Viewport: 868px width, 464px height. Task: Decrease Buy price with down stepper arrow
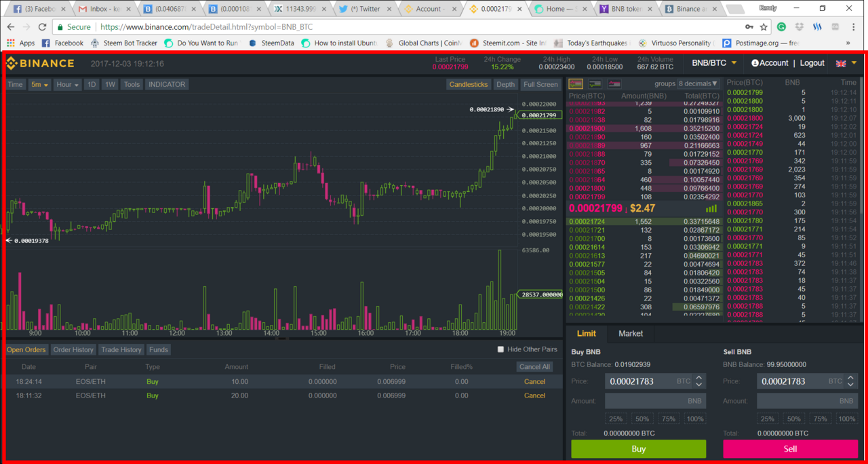coord(699,385)
